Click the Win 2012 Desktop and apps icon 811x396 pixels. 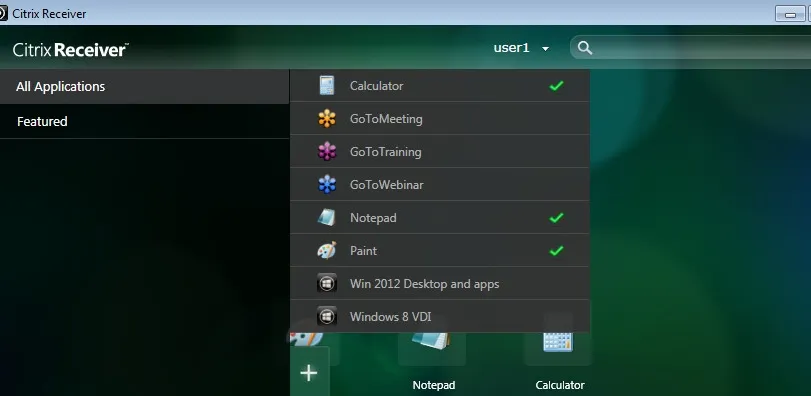click(327, 284)
